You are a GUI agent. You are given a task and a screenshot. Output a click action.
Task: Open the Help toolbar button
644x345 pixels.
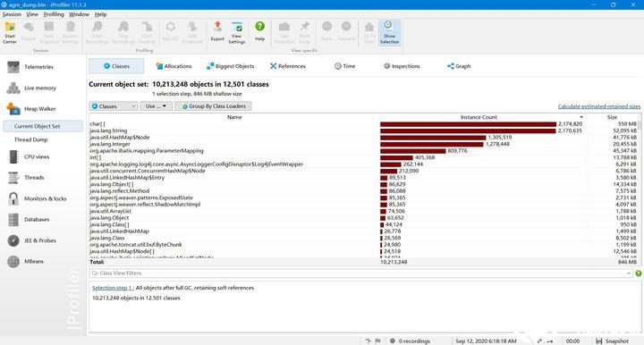click(259, 31)
